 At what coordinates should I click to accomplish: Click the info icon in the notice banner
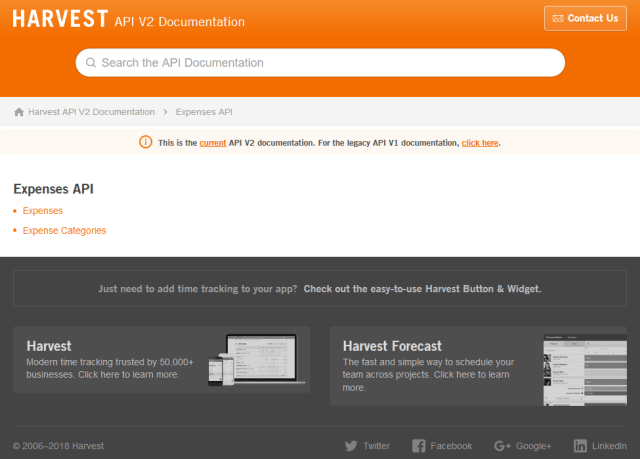[145, 142]
